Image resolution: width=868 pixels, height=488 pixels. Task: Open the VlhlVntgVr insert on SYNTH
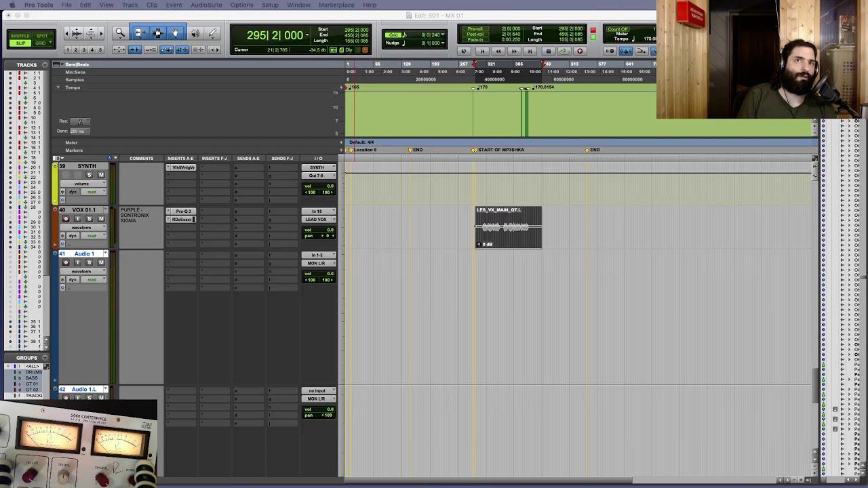[182, 167]
